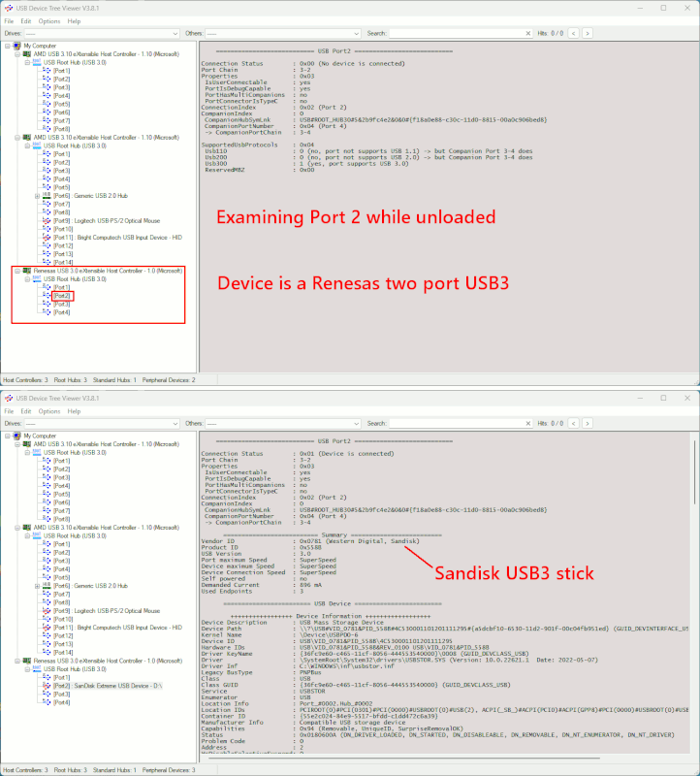Open Others dropdown in upper window
The image size is (700, 776).
[x=282, y=33]
